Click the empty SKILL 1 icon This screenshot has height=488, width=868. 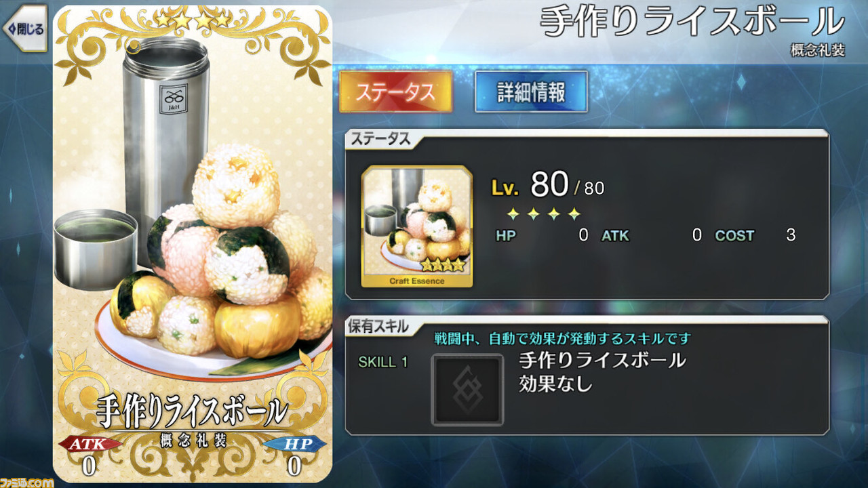[467, 390]
